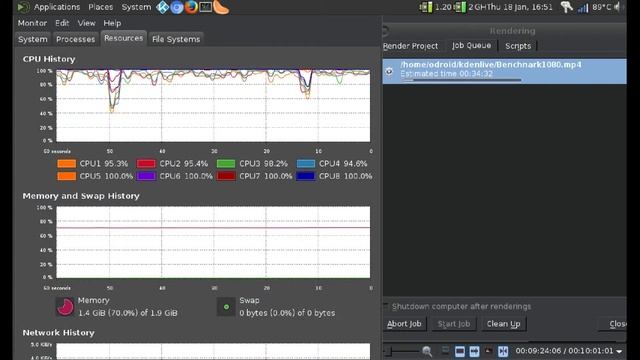Change the CPU4 light blue color swatch
The height and width of the screenshot is (360, 640).
(x=306, y=164)
